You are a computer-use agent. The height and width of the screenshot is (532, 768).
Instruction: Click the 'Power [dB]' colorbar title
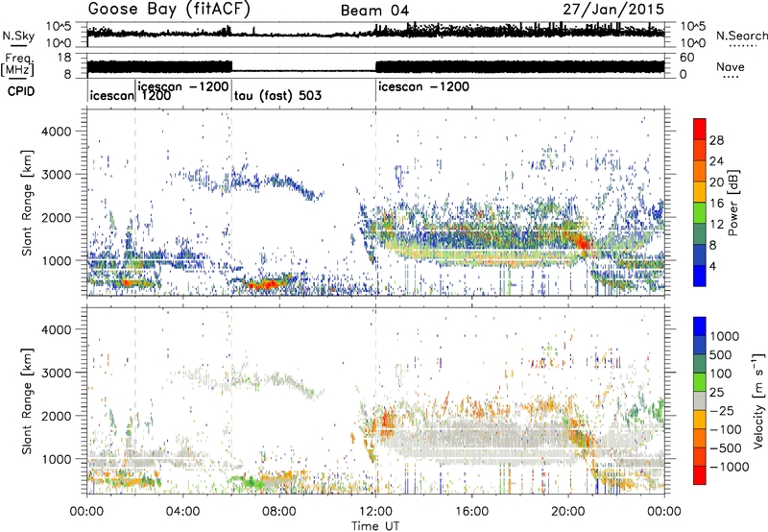(x=732, y=204)
